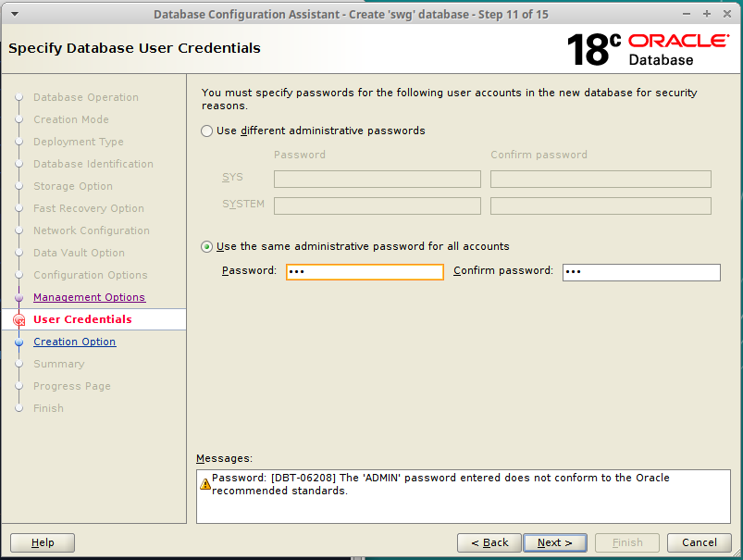Screen dimensions: 743x560
Task: Click 'Specify Database User Credentials' heading
Action: tap(134, 48)
